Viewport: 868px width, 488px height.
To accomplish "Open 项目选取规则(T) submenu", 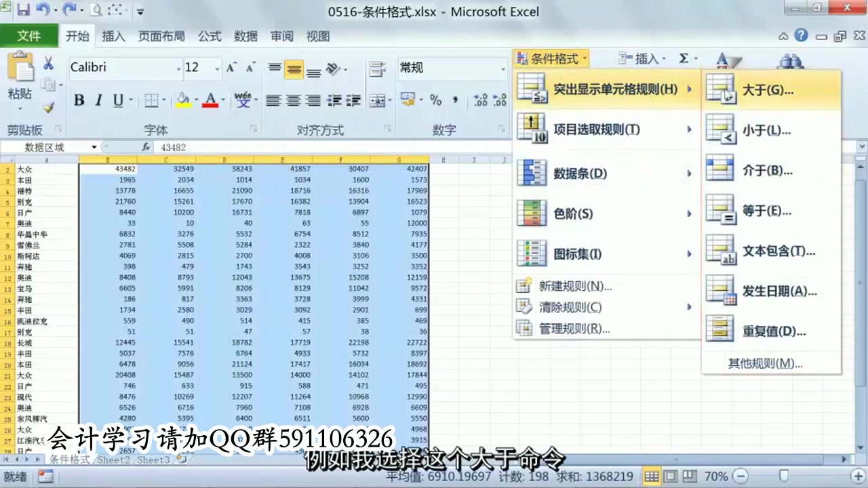I will 607,129.
